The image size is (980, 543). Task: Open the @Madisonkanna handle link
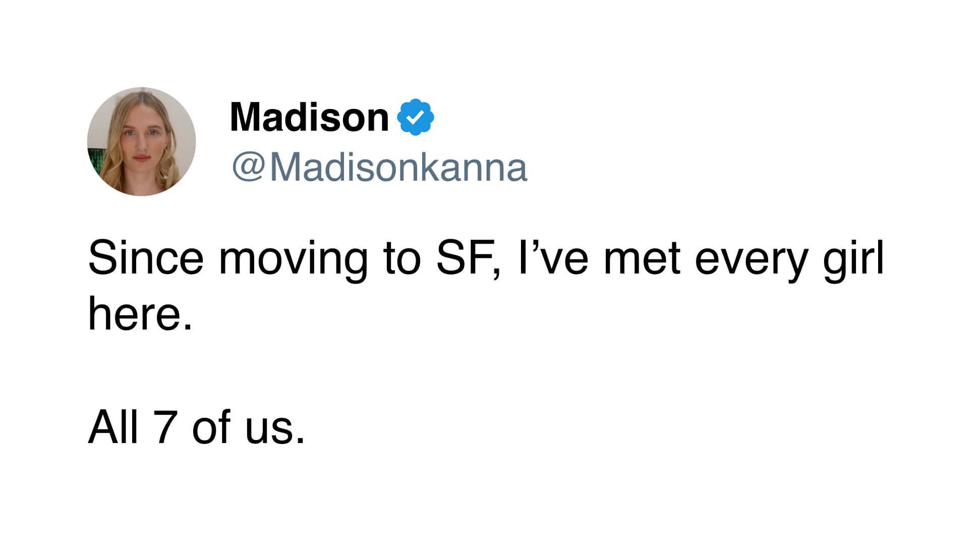(379, 168)
